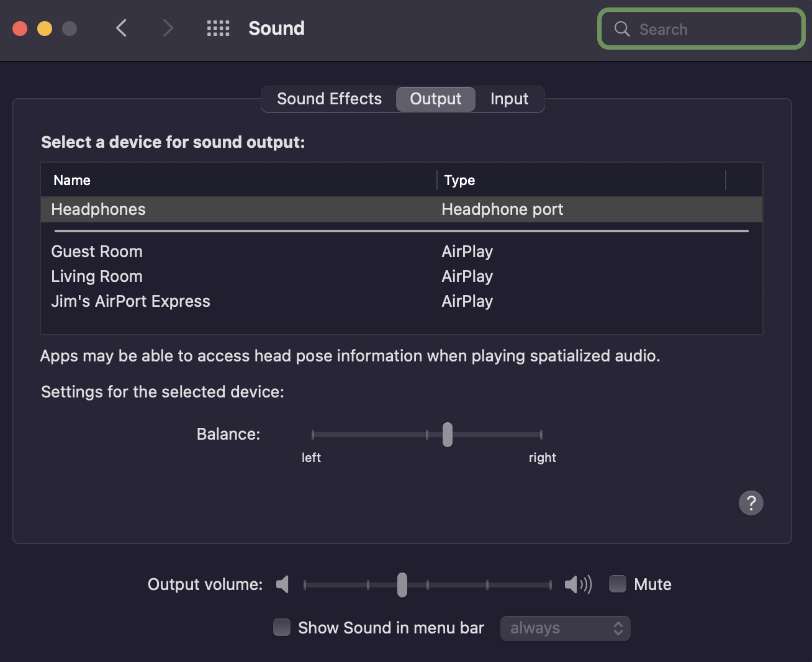Click the loud volume speaker icon
The height and width of the screenshot is (662, 812).
point(577,584)
